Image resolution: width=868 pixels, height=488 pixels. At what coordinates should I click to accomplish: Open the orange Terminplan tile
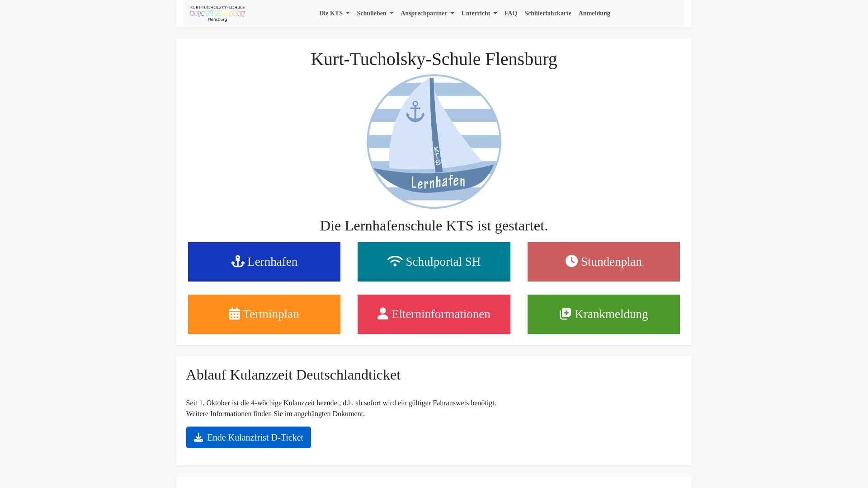coord(264,314)
